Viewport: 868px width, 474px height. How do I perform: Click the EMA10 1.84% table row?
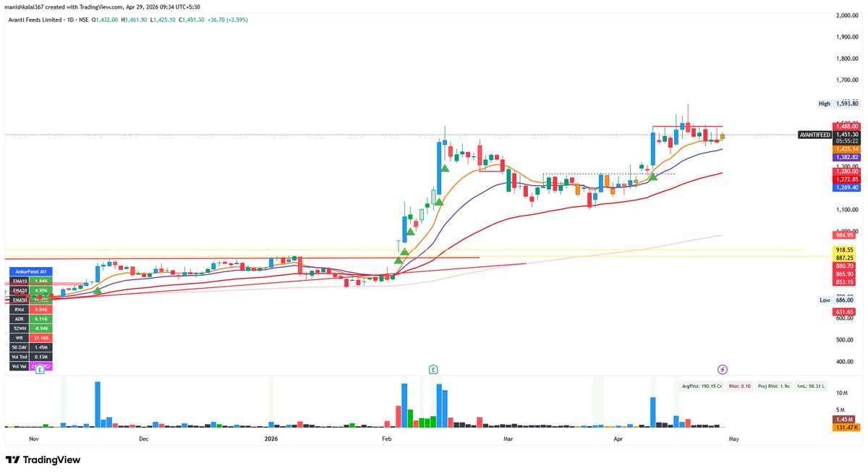click(x=30, y=280)
